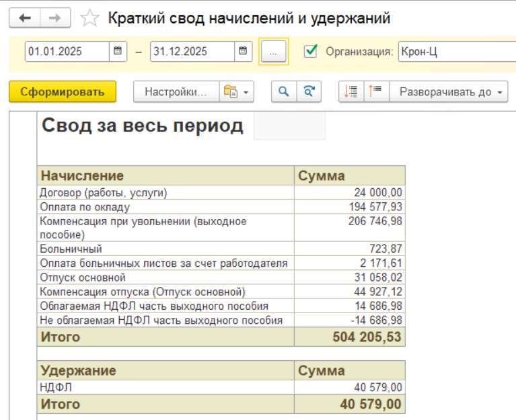The height and width of the screenshot is (420, 516).
Task: Collapse all groups icon
Action: [376, 91]
